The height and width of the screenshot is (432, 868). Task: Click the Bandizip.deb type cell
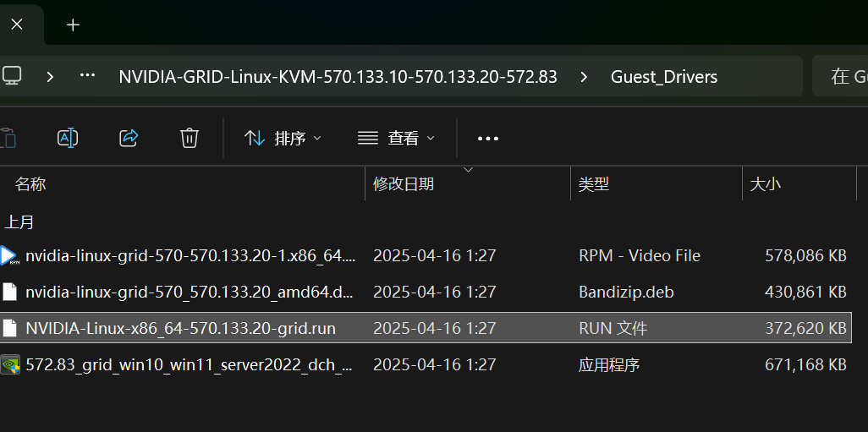coord(626,292)
